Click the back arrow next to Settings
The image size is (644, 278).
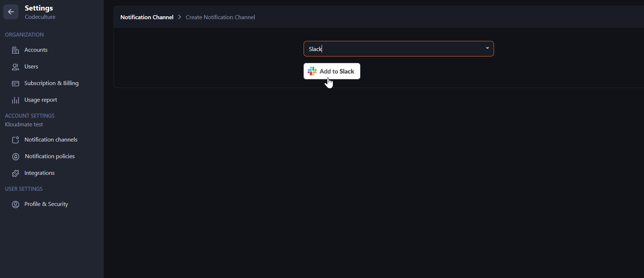(11, 12)
